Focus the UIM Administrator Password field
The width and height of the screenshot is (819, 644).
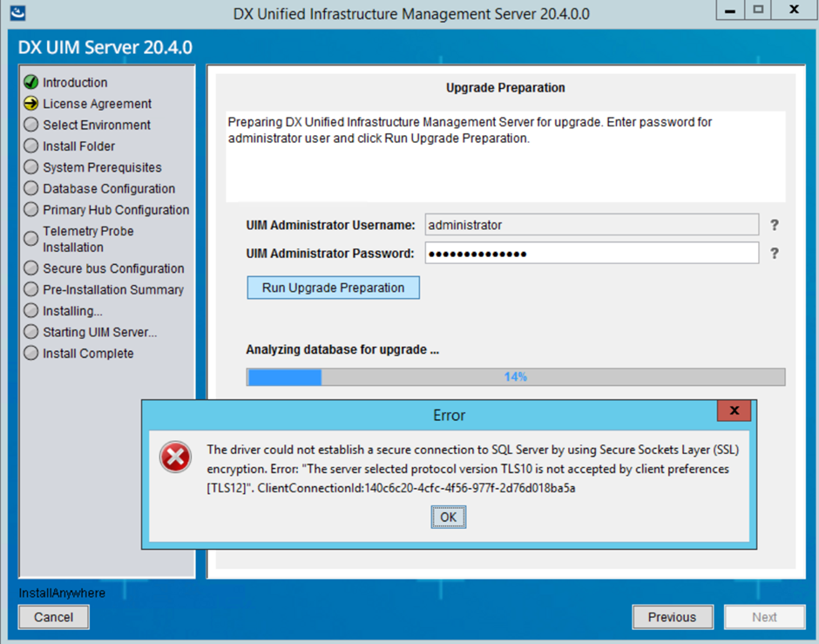[592, 254]
